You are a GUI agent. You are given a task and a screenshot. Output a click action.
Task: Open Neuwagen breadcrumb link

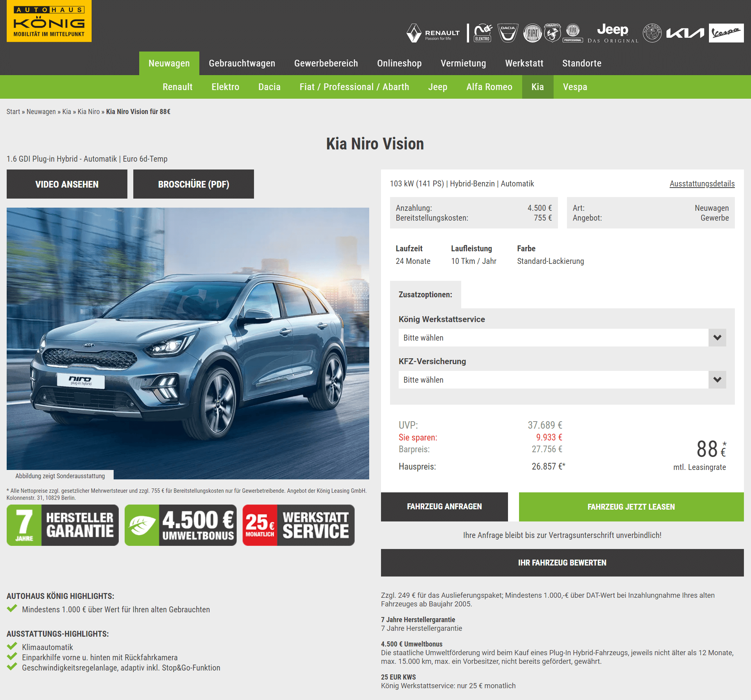41,112
